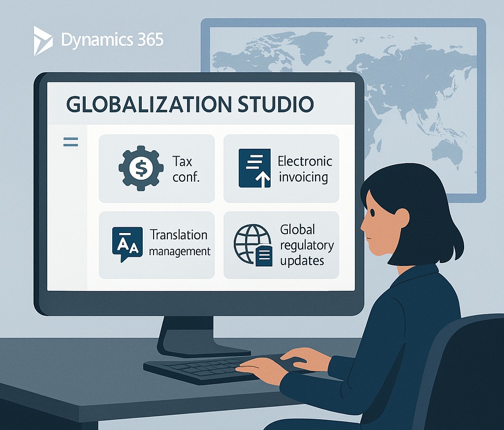The width and height of the screenshot is (504, 430).
Task: Click the Electronic invoicing document upload icon
Action: pyautogui.click(x=254, y=168)
